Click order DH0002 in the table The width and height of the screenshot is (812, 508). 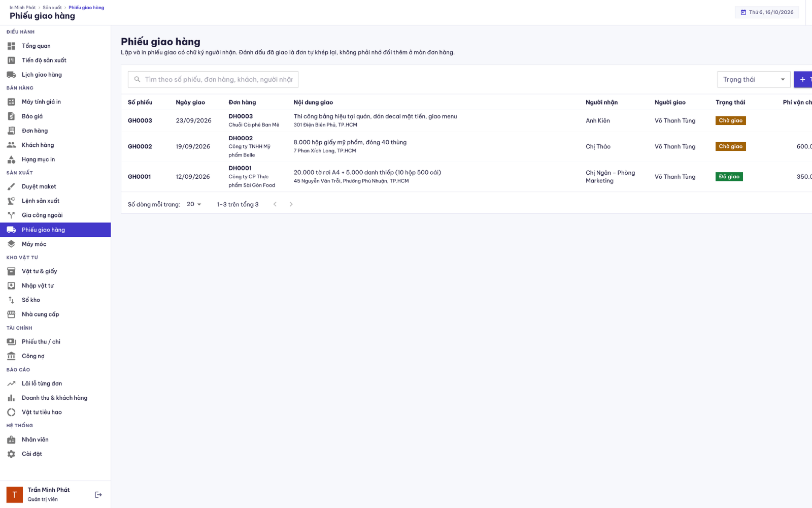click(x=241, y=138)
